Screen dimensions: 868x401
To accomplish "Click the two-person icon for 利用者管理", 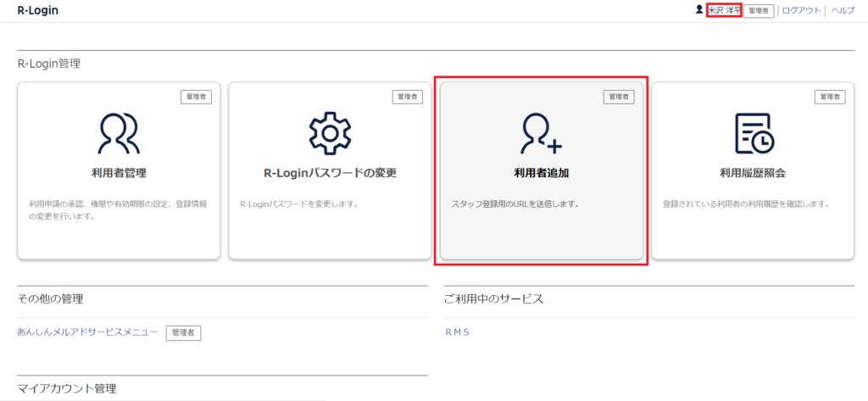I will [x=119, y=132].
